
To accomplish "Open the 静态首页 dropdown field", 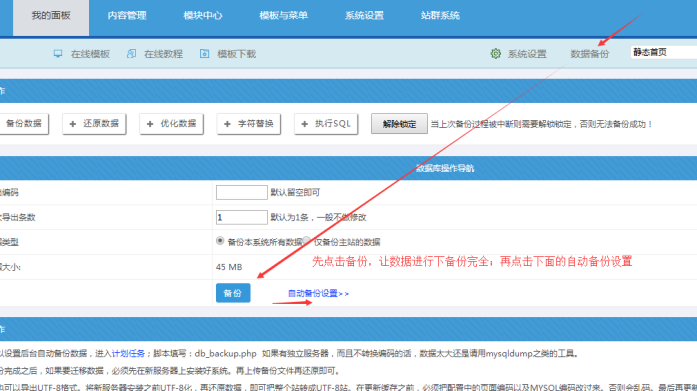I will 664,52.
